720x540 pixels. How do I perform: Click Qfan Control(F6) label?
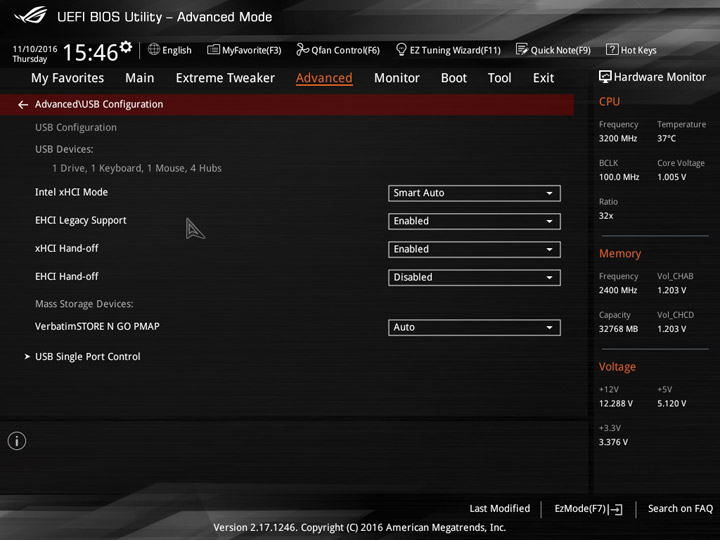click(345, 50)
